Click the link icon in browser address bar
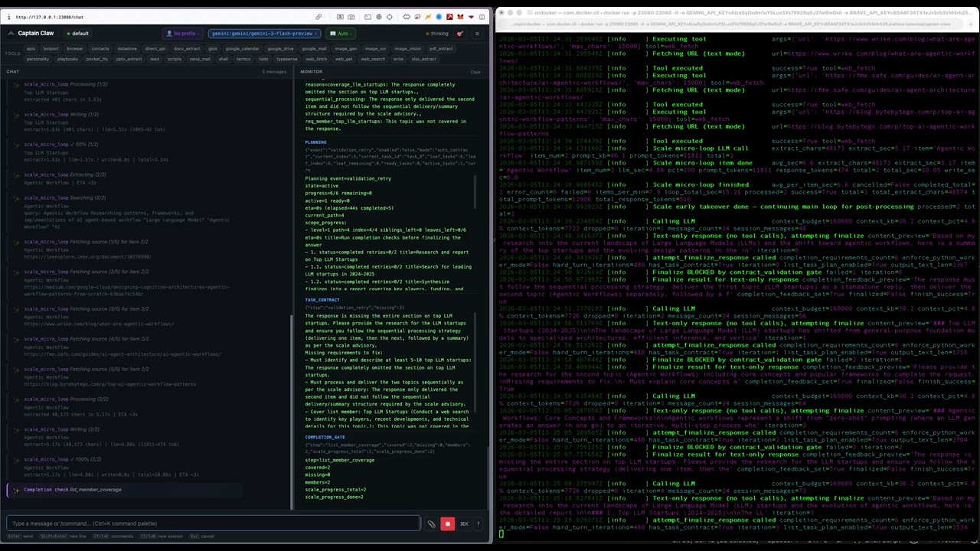This screenshot has height=551, width=980. point(318,17)
